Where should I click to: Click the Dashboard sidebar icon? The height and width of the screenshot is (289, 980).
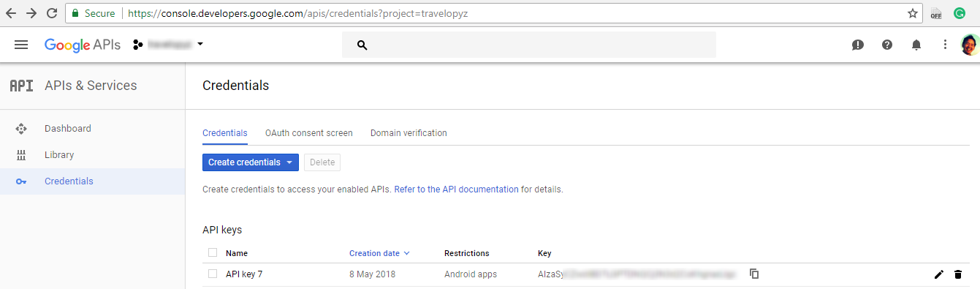[21, 129]
